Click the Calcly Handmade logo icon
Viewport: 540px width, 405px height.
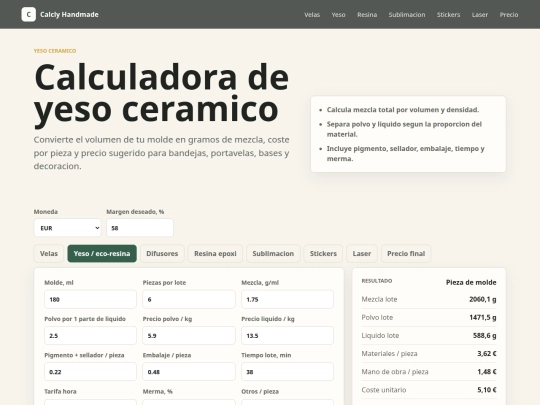tap(29, 14)
